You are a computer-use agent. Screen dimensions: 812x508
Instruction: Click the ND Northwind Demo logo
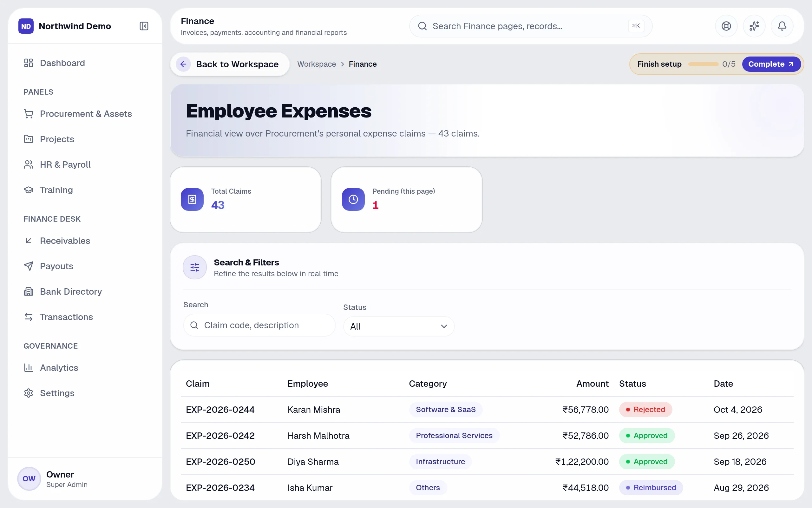(x=26, y=26)
